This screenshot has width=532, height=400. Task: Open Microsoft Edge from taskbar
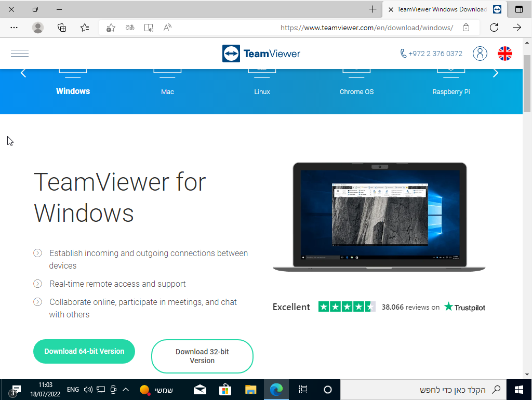coord(276,390)
